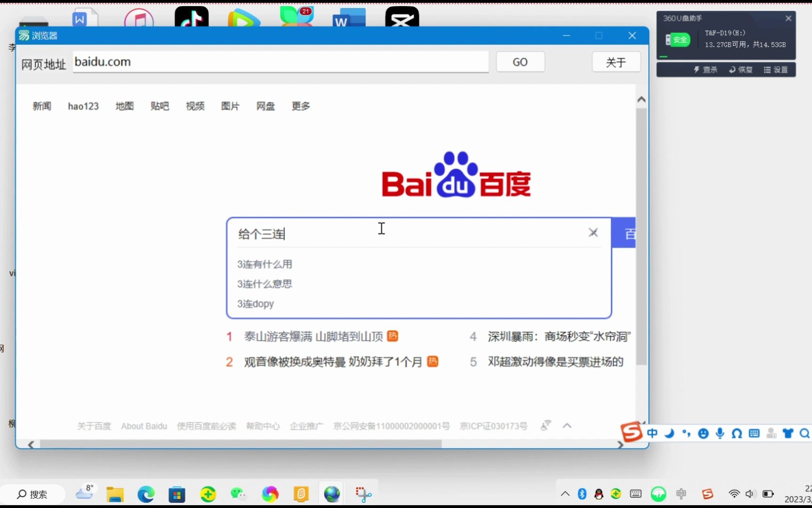Click the scroll-up arrow of the page scrollbar
The height and width of the screenshot is (508, 812).
[x=641, y=100]
